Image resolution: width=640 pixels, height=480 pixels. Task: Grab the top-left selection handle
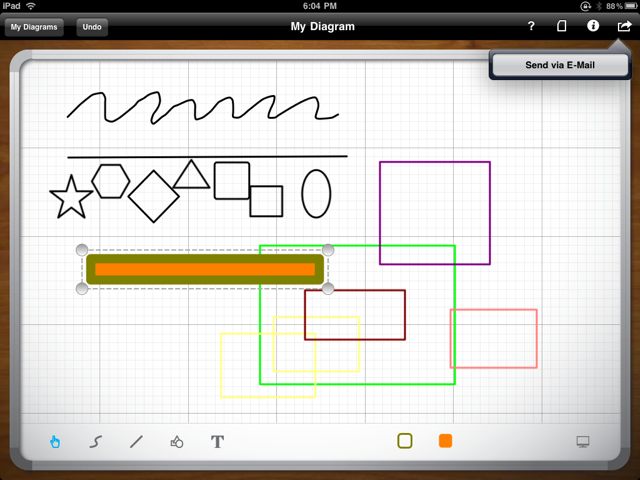[x=82, y=249]
